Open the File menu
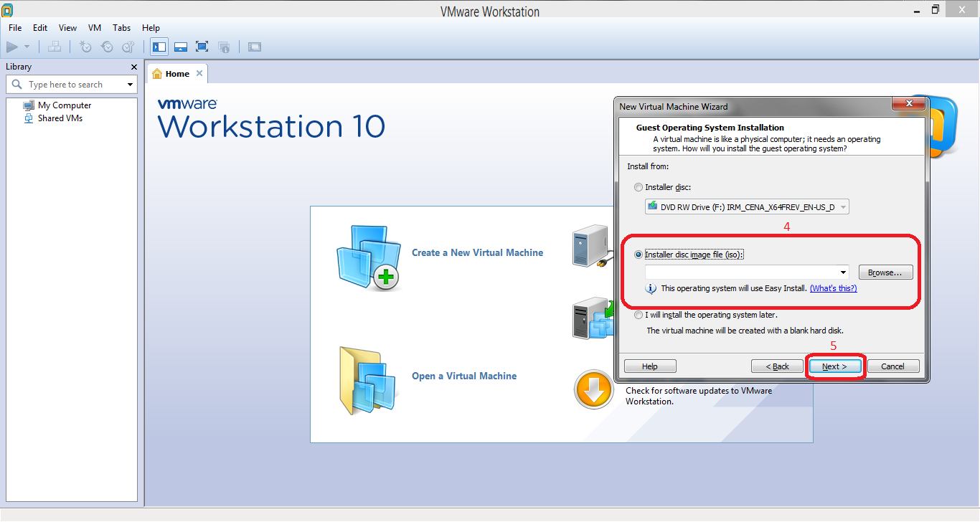The height and width of the screenshot is (522, 980). pyautogui.click(x=15, y=28)
